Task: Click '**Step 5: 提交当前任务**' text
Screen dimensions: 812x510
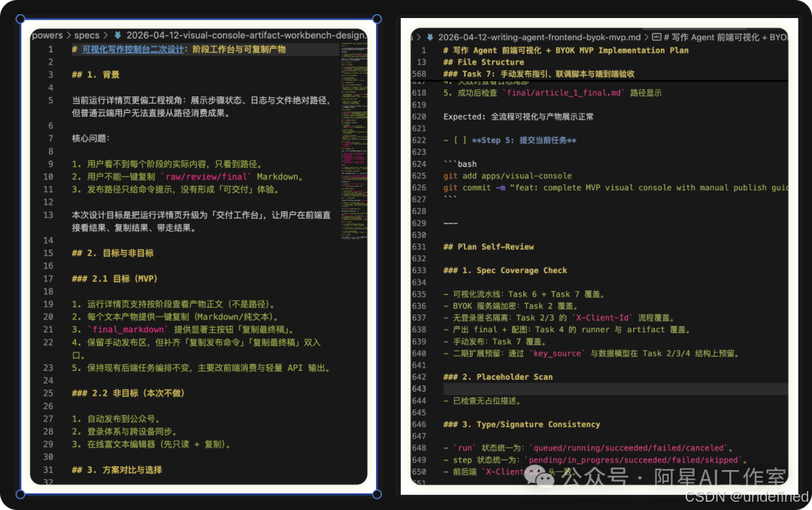Action: (x=523, y=141)
